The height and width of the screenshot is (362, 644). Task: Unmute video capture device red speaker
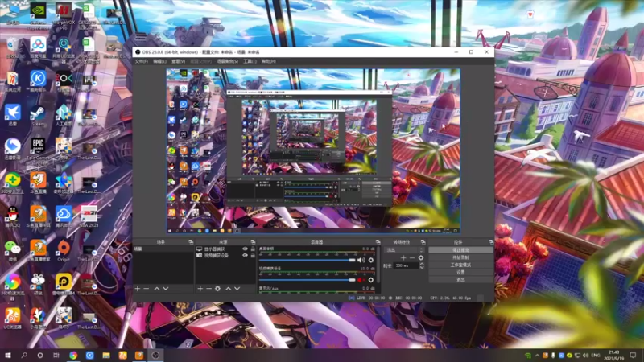coord(361,280)
